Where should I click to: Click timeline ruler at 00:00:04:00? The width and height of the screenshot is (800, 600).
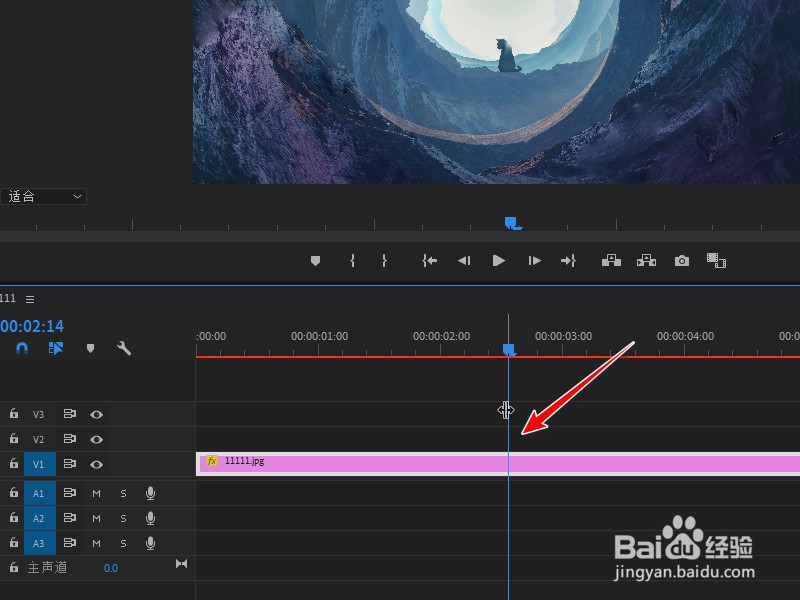tap(685, 336)
